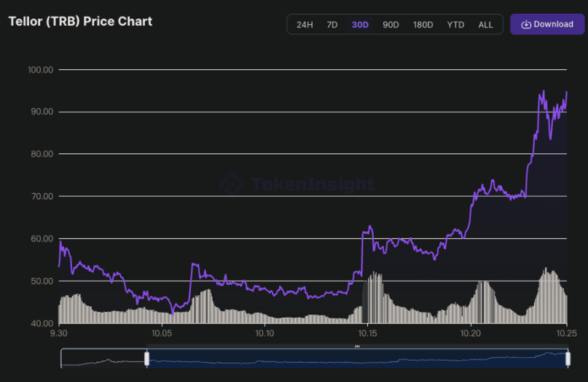Select the 24H time range tab
This screenshot has height=382, width=588.
pyautogui.click(x=305, y=25)
